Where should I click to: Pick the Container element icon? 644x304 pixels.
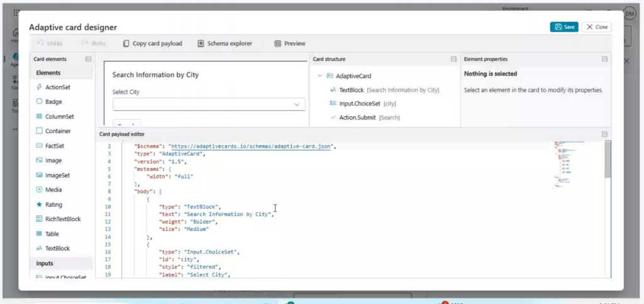click(39, 131)
